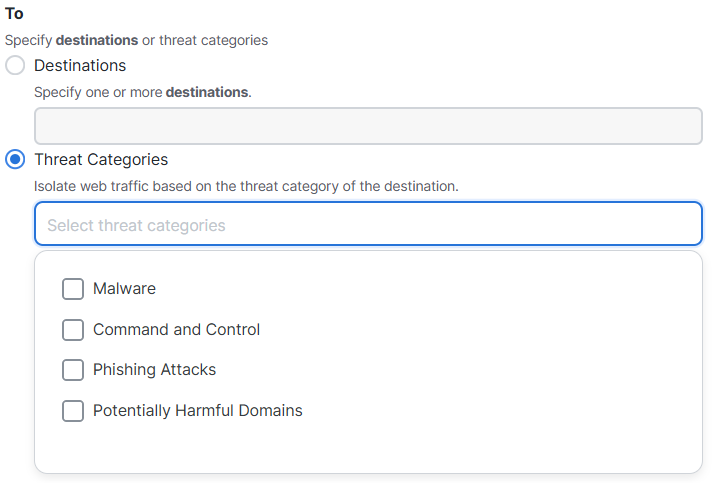This screenshot has width=715, height=483.
Task: Click empty space below Potentially Harmful Domains
Action: (368, 450)
